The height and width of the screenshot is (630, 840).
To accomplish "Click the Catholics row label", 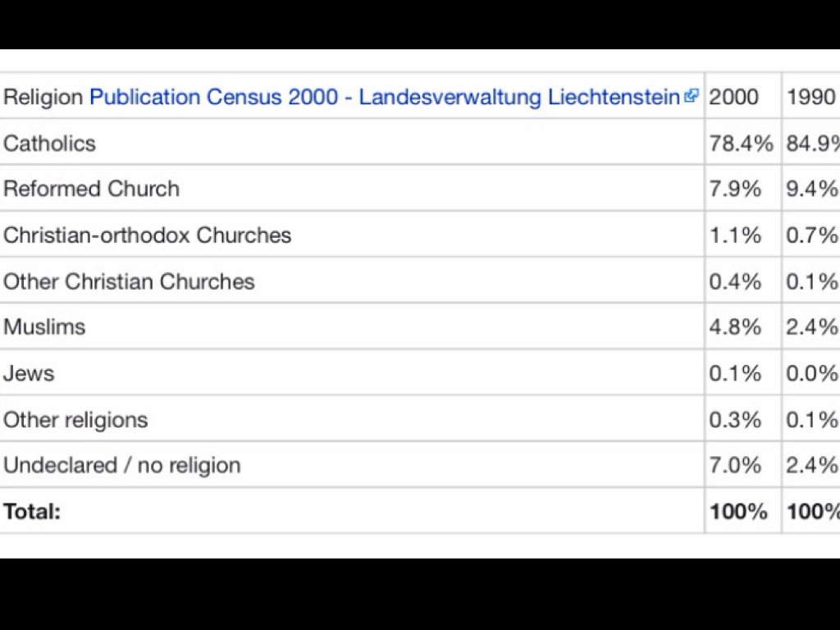I will pos(49,144).
